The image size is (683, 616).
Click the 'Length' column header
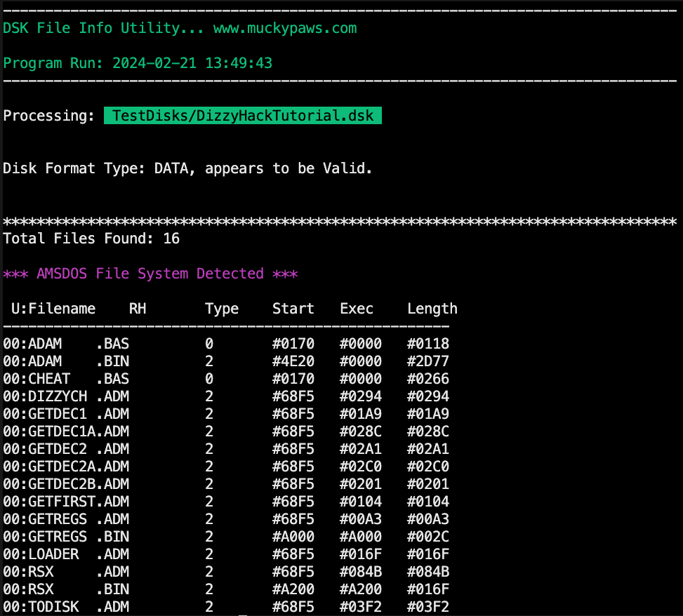click(x=432, y=309)
